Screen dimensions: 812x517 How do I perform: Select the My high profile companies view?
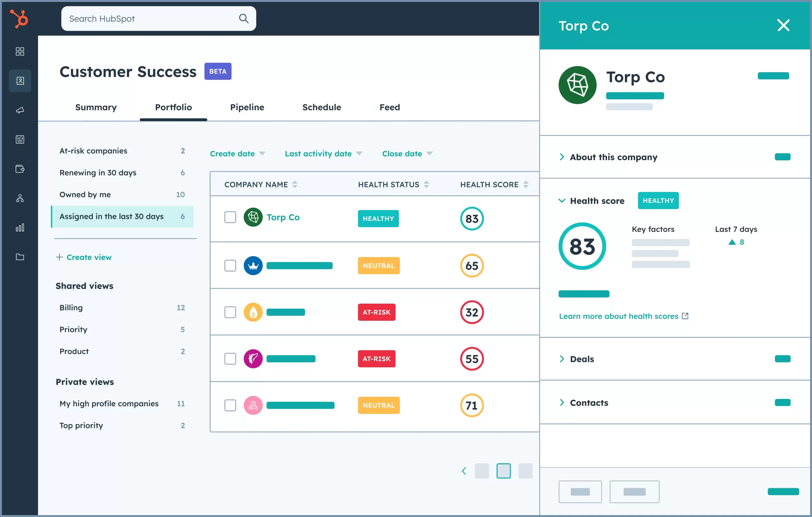click(x=108, y=404)
